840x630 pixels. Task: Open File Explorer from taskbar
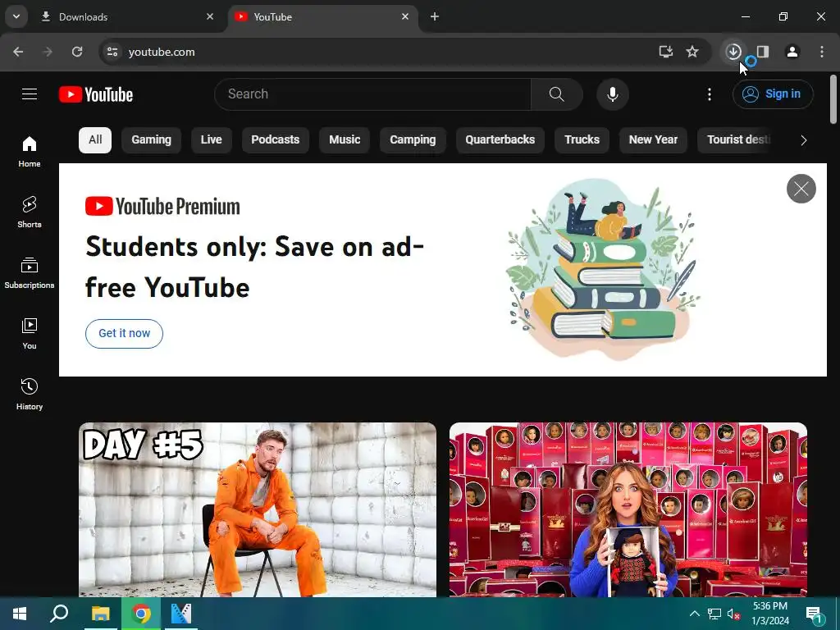pos(100,614)
